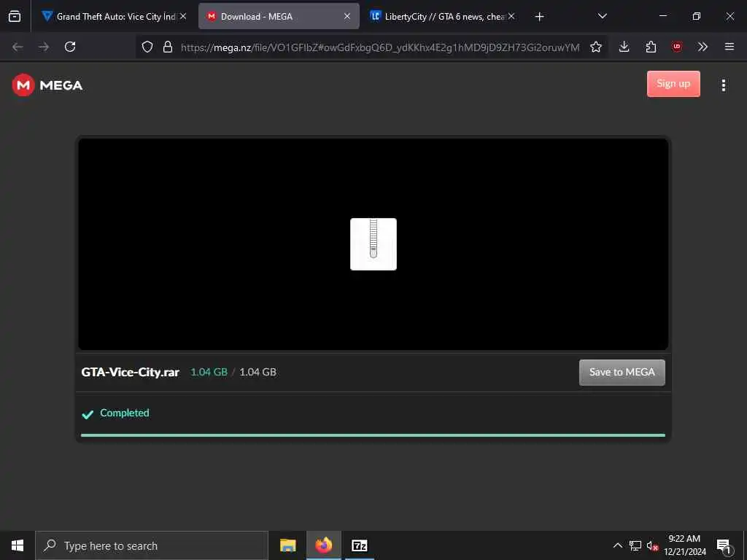Open the Extensions puzzle icon
Viewport: 747px width, 560px height.
coord(651,47)
